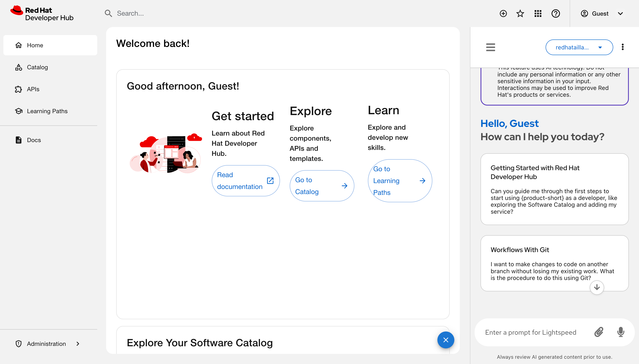The width and height of the screenshot is (639, 364).
Task: Click the Go to Catalog button
Action: click(321, 186)
